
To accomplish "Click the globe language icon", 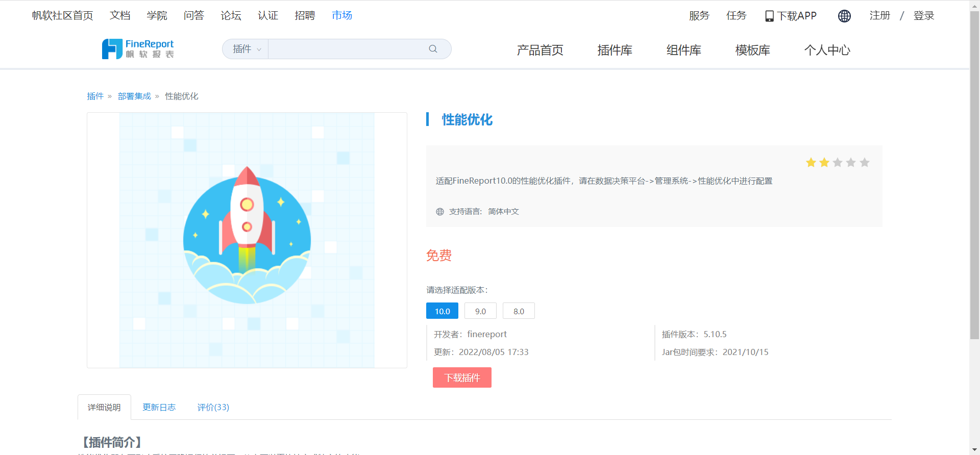I will coord(844,16).
